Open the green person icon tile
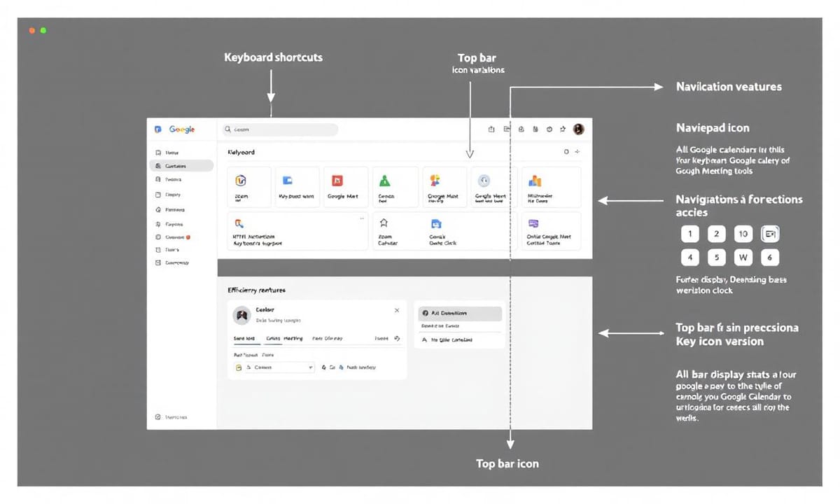The width and height of the screenshot is (840, 504). tap(395, 187)
